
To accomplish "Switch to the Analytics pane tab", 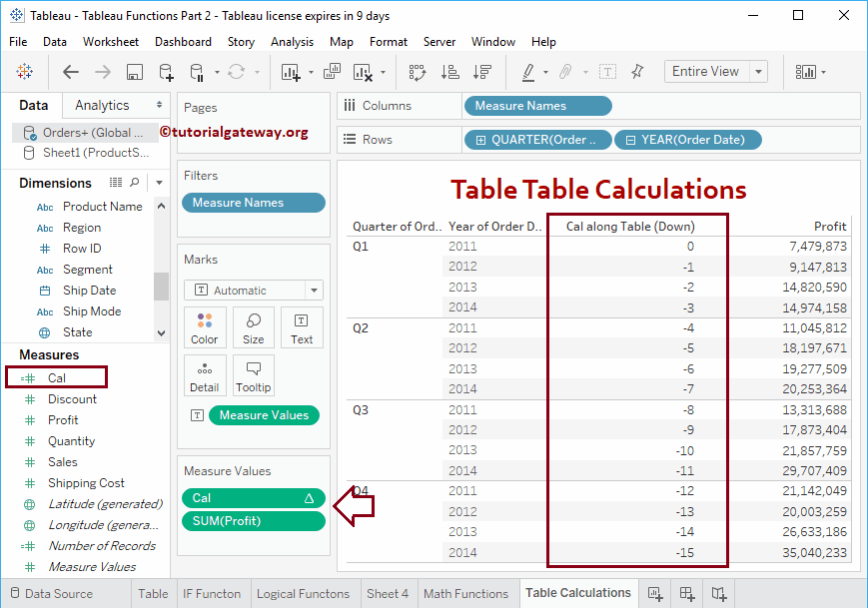I will 102,105.
